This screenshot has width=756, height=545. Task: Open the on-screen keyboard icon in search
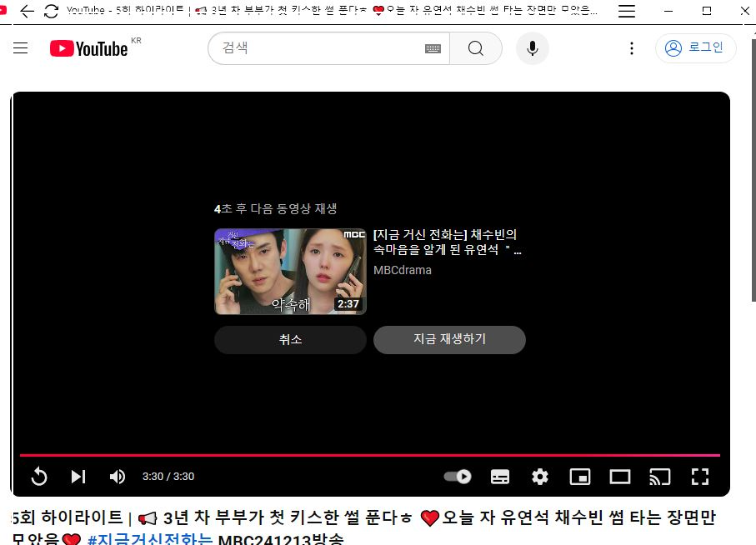(x=433, y=48)
